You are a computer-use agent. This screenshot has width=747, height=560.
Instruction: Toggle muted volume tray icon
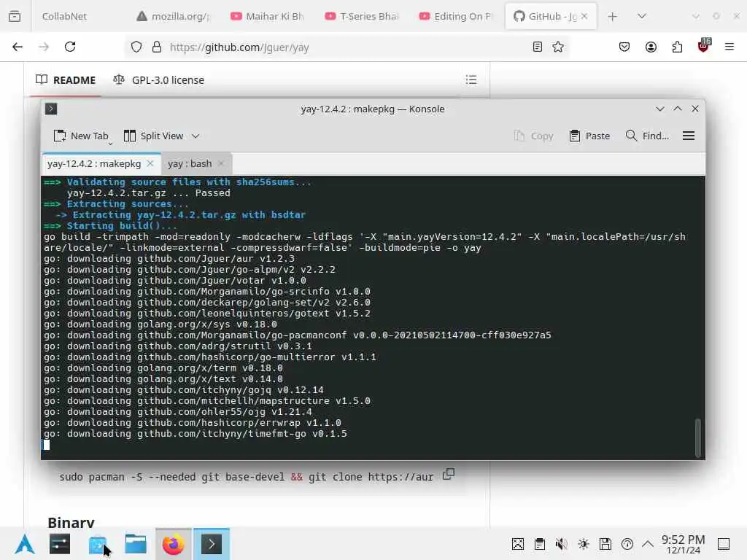pos(562,544)
